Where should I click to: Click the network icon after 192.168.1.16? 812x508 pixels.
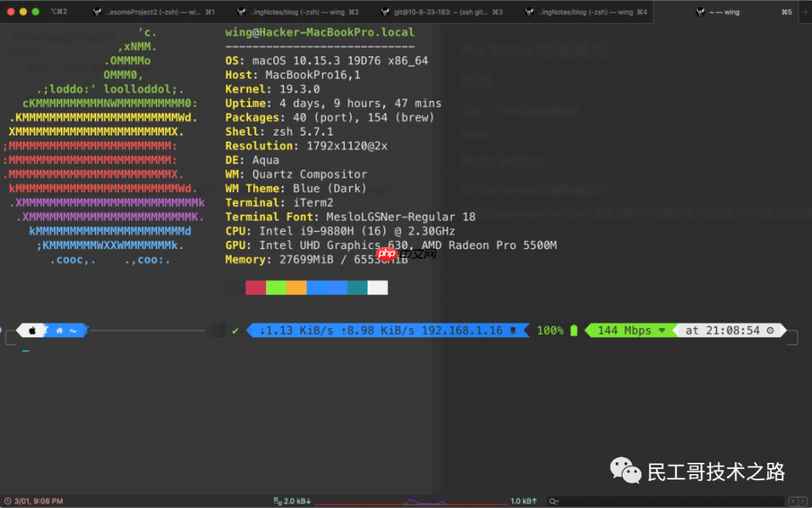pyautogui.click(x=514, y=330)
